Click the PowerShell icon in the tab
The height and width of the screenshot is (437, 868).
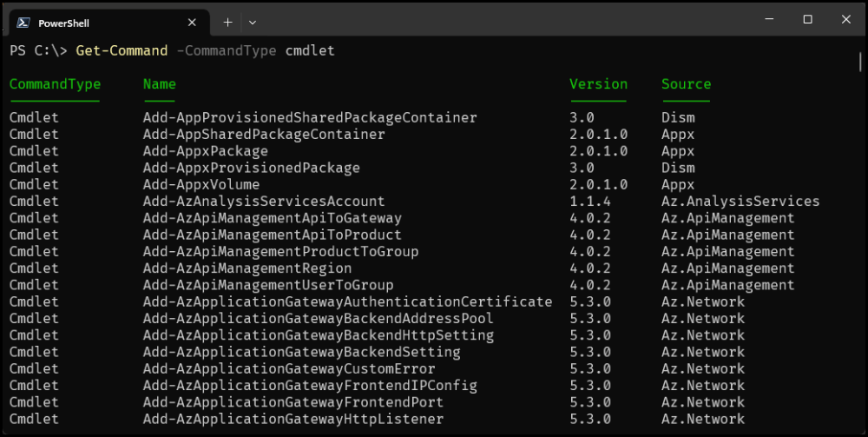click(x=23, y=23)
